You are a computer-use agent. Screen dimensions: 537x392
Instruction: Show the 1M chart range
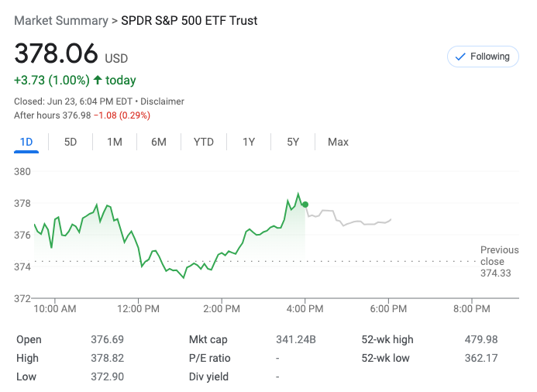[115, 142]
